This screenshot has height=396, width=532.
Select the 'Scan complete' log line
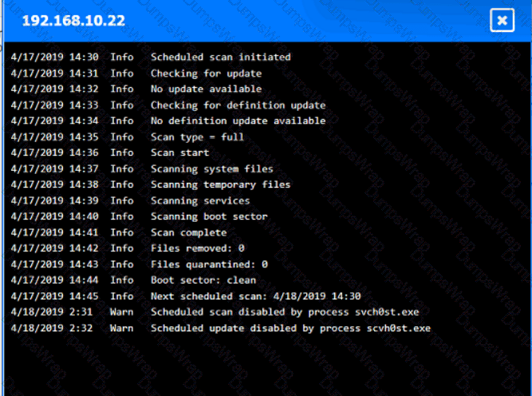188,232
